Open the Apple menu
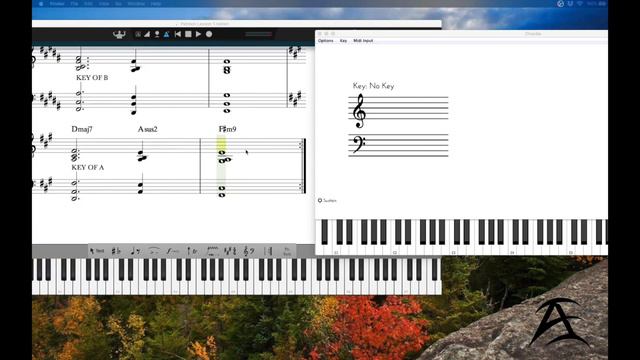This screenshot has height=360, width=640. point(41,4)
